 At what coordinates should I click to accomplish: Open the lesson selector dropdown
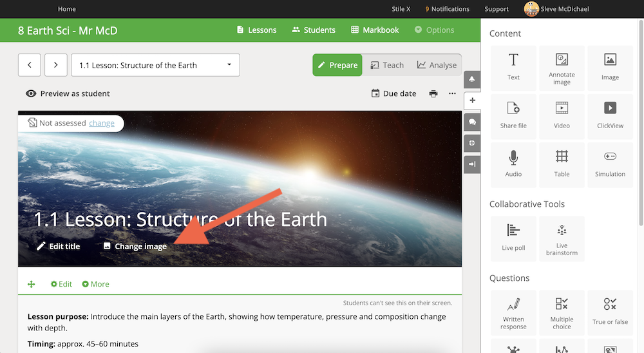click(155, 65)
